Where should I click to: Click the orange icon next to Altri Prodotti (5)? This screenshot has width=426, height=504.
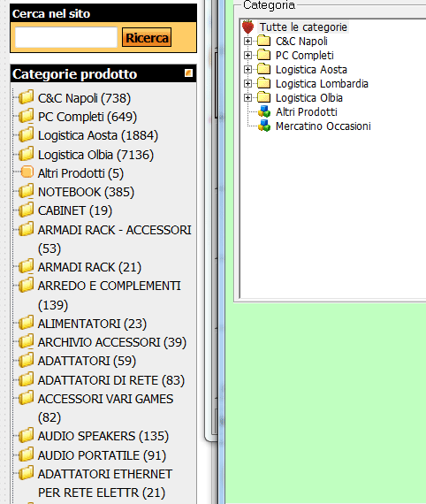click(27, 172)
